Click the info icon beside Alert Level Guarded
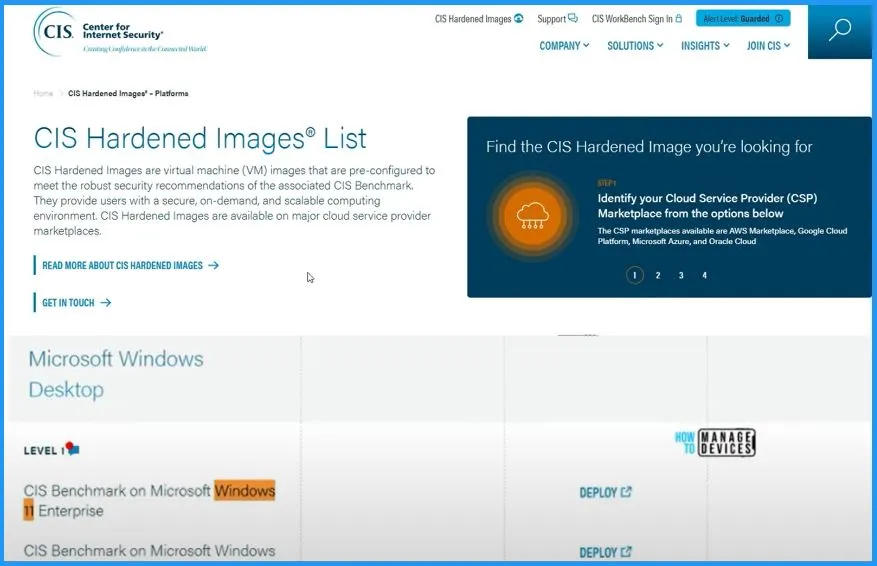This screenshot has width=877, height=566. coord(779,18)
